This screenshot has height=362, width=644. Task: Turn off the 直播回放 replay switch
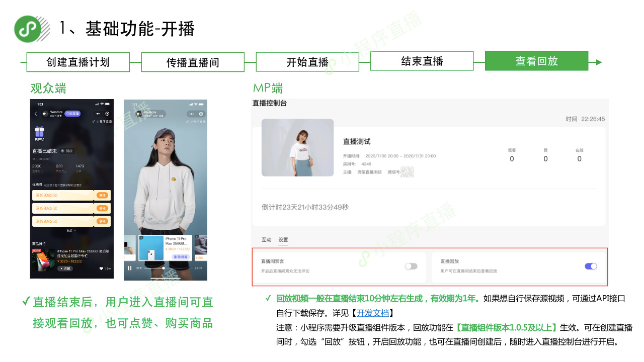(x=591, y=266)
